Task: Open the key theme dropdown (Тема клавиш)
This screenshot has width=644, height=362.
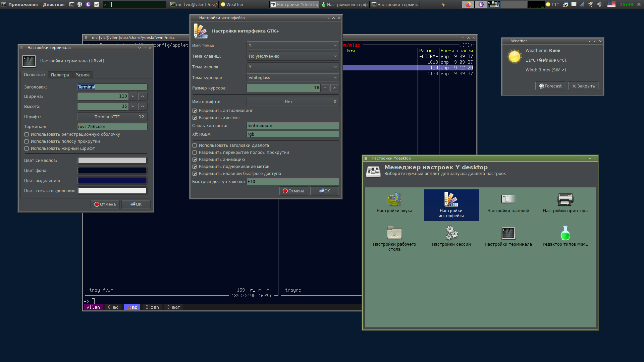Action: click(293, 56)
